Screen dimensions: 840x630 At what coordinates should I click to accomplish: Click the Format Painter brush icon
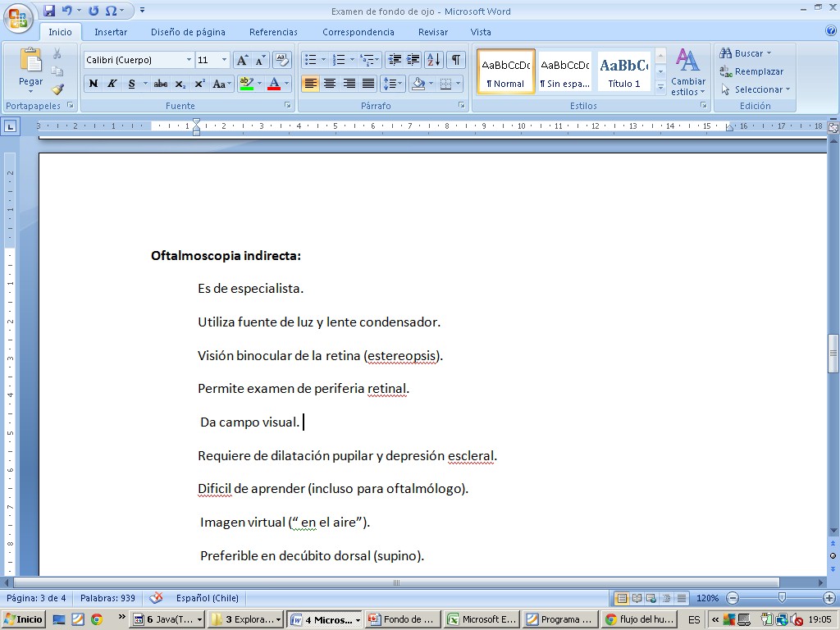pyautogui.click(x=57, y=89)
